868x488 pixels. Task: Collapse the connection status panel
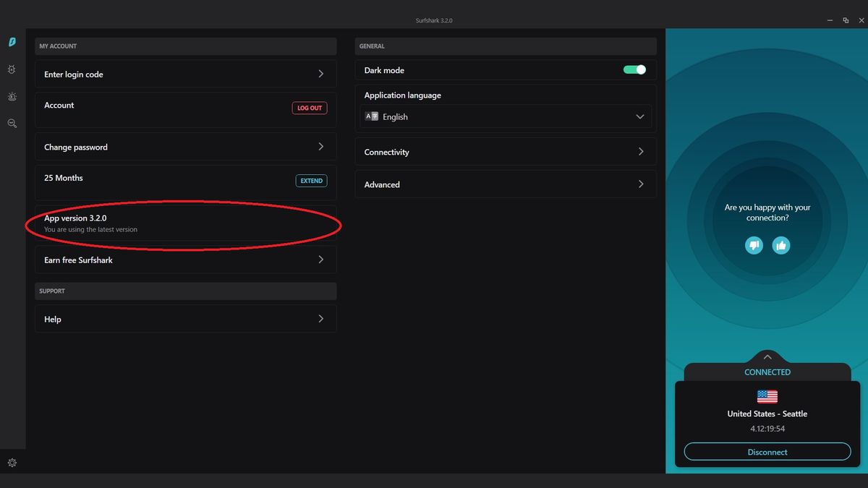coord(767,356)
